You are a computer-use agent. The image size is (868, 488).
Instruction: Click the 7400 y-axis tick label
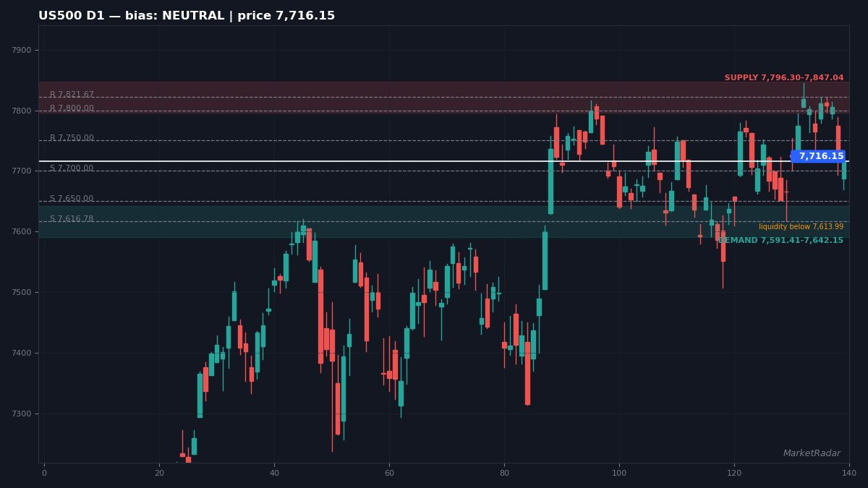(x=22, y=354)
